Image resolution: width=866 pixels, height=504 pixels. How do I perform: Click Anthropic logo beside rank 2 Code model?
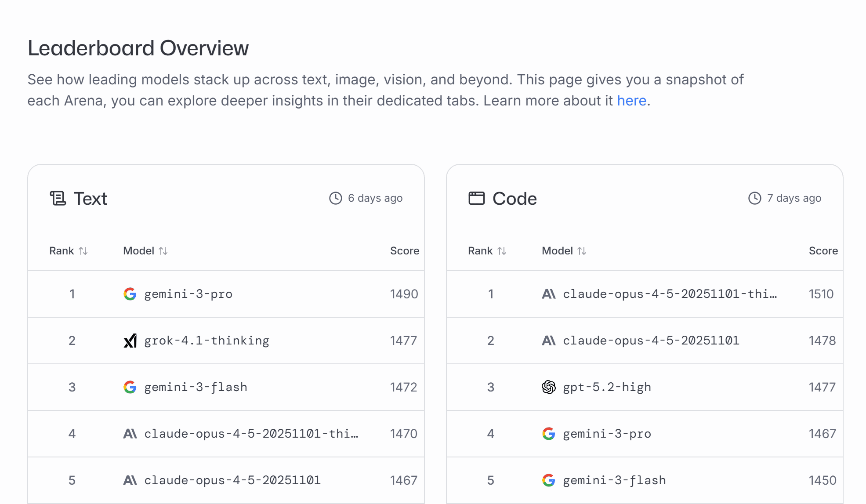(x=548, y=341)
